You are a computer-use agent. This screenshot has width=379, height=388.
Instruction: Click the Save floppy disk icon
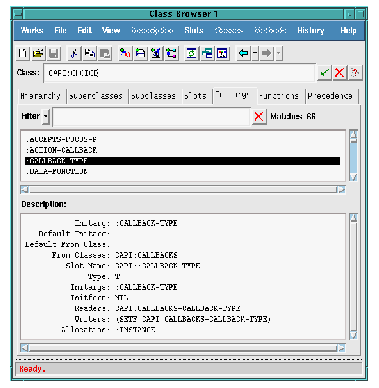[x=54, y=53]
